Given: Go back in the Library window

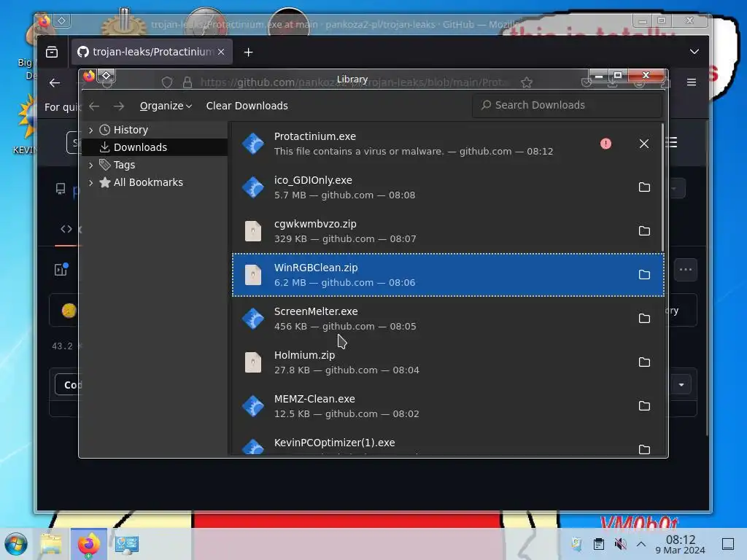Looking at the screenshot, I should click(x=94, y=106).
